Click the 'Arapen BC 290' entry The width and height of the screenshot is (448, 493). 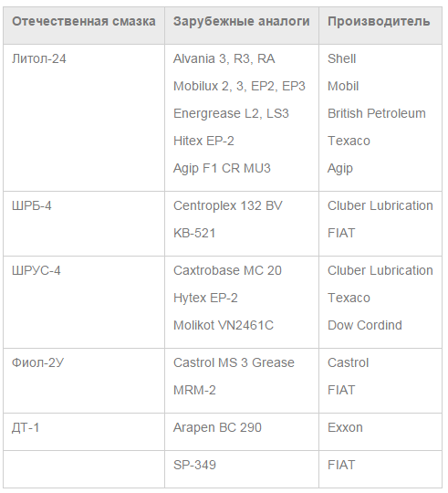217,428
